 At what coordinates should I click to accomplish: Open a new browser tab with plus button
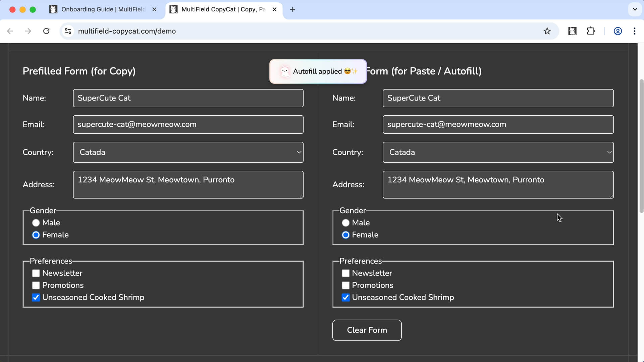pos(292,9)
